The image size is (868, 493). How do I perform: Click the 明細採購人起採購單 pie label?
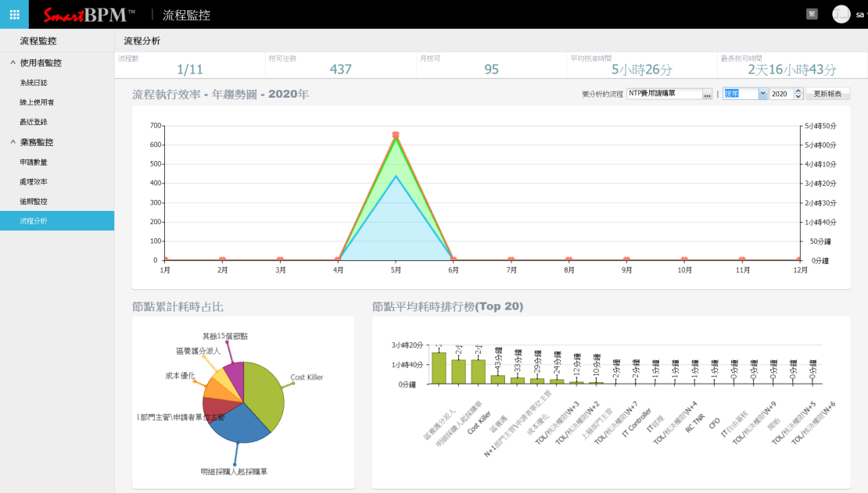click(x=234, y=472)
